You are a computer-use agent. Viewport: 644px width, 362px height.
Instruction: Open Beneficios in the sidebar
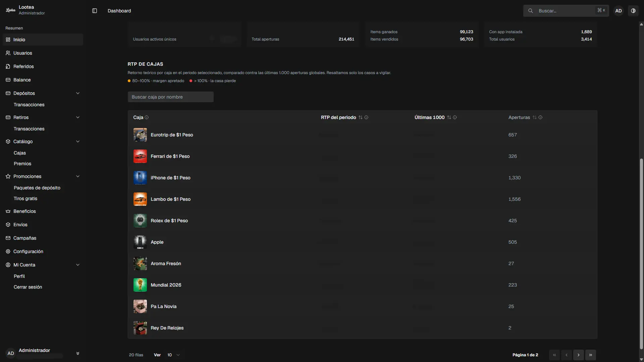tap(43, 211)
